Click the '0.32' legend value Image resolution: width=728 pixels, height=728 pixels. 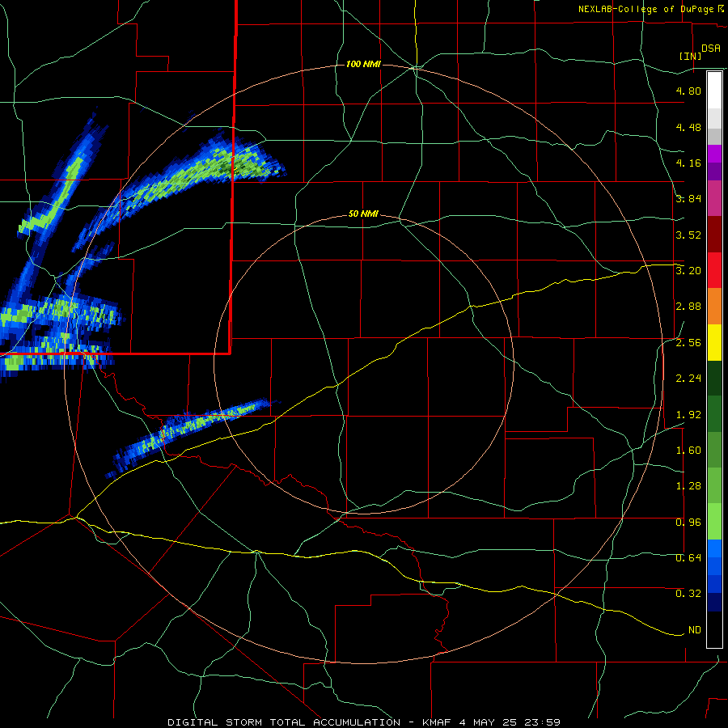[688, 594]
